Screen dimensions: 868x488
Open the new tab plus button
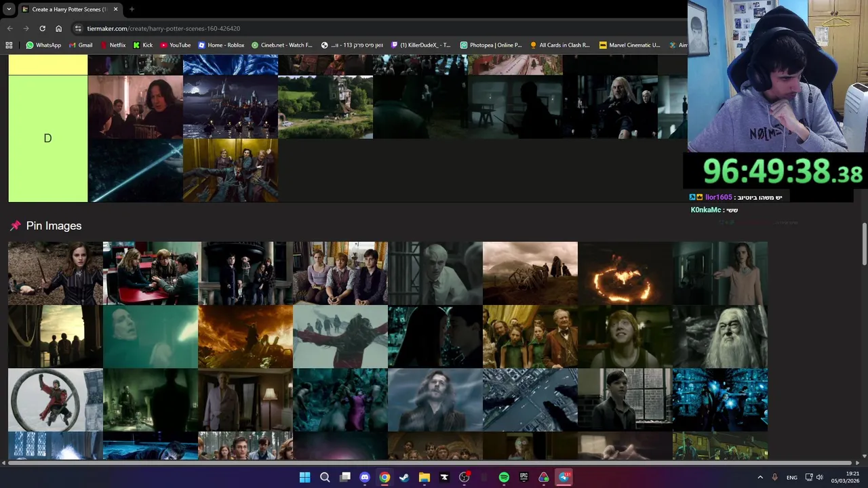click(x=132, y=9)
